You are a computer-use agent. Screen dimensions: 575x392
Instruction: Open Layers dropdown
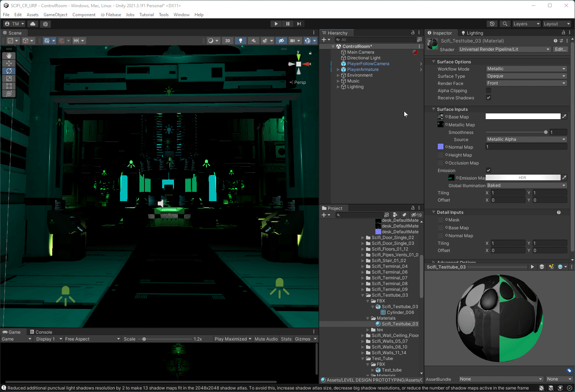[526, 24]
